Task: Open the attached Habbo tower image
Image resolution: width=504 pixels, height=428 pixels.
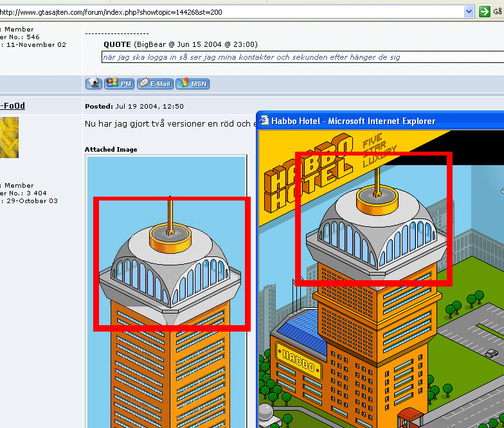Action: 166,291
